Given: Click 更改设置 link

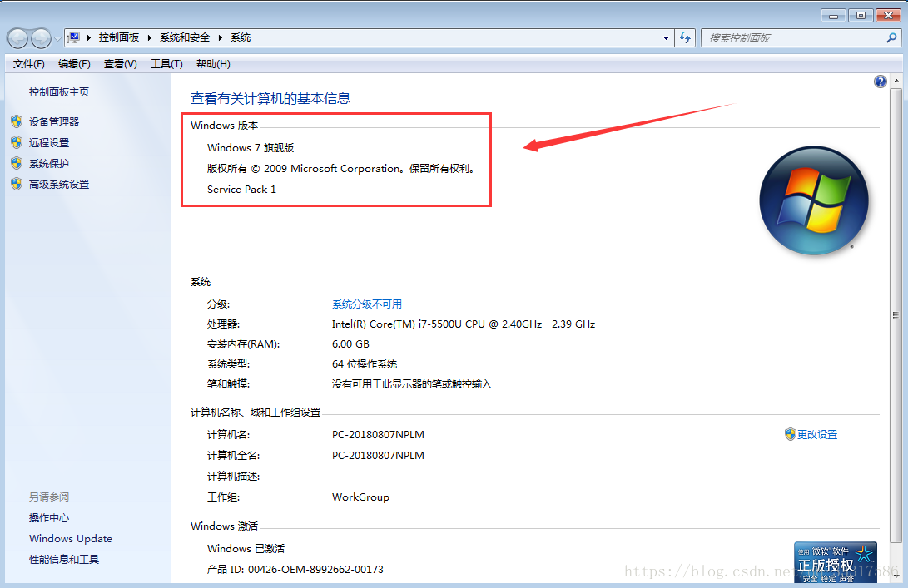Looking at the screenshot, I should click(x=817, y=435).
